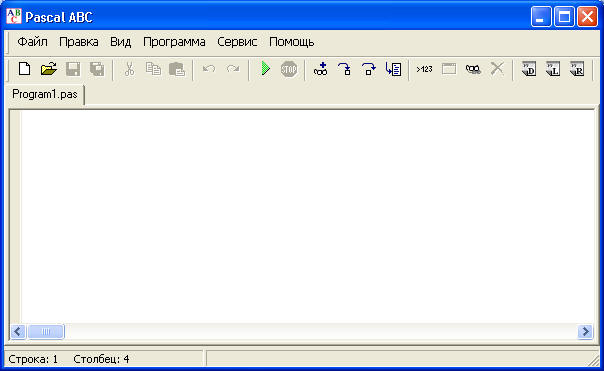Click the R toolbar icon
The image size is (604, 371).
click(x=577, y=69)
